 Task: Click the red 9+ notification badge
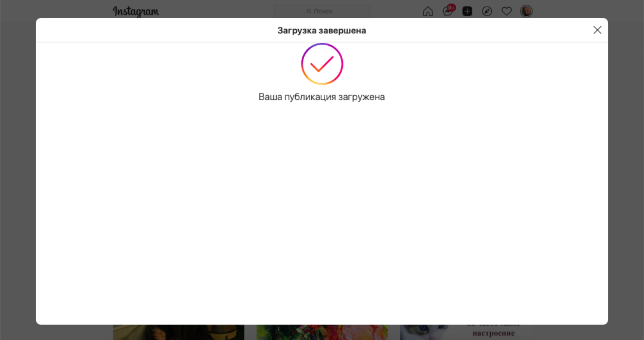tap(451, 7)
